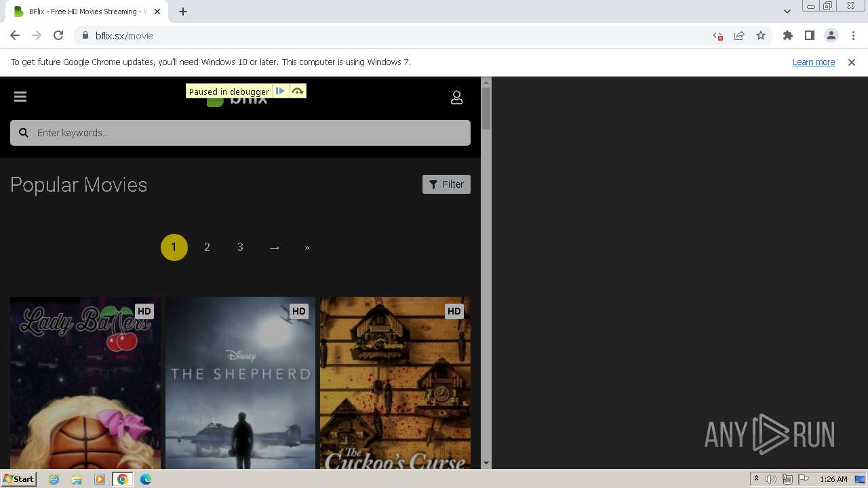Switch to Chrome in the taskbar

(122, 479)
